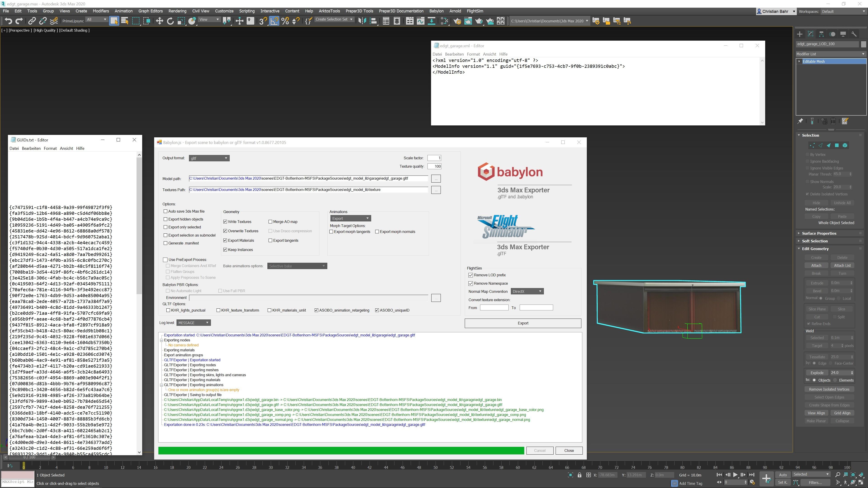Viewport: 868px width, 488px height.
Task: Select the Select and Link chain tool
Action: [x=32, y=21]
